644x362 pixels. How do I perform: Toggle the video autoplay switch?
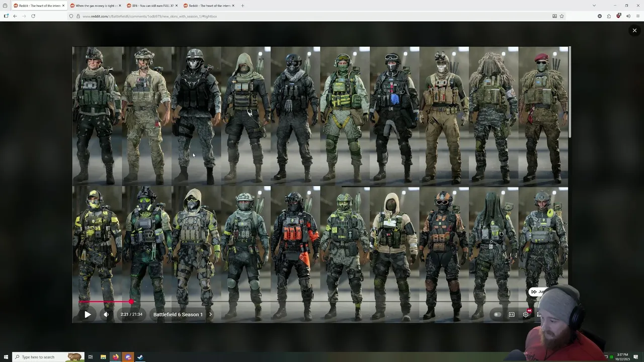point(497,314)
